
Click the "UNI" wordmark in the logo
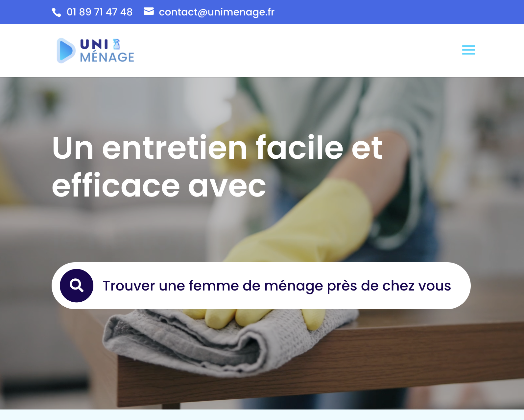pyautogui.click(x=94, y=44)
